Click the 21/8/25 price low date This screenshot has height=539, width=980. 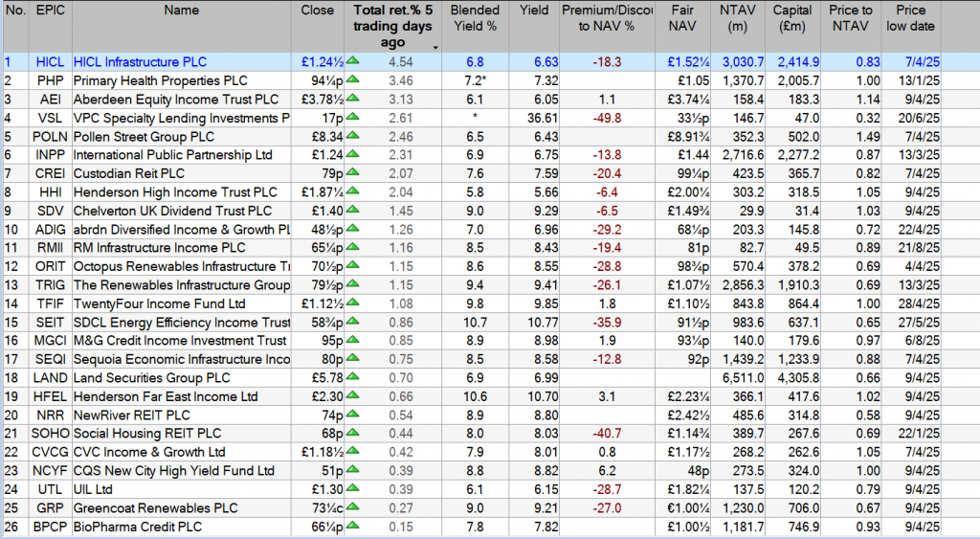coord(919,248)
